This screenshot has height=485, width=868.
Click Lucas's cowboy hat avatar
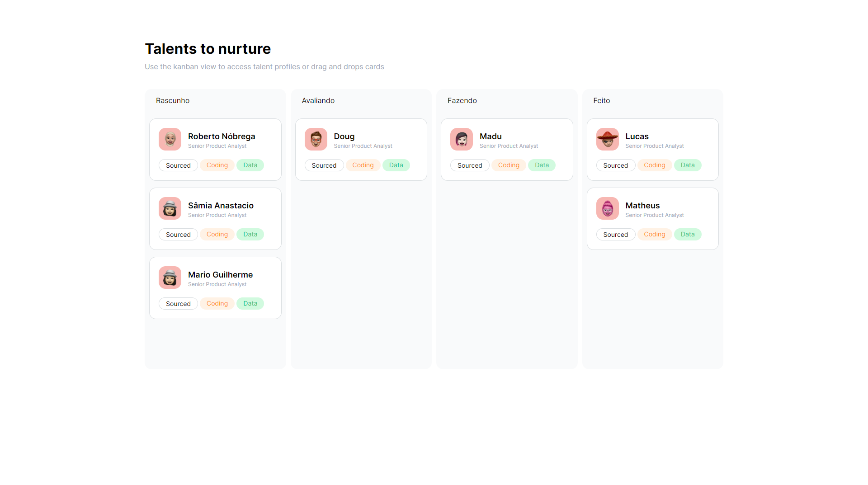[607, 139]
